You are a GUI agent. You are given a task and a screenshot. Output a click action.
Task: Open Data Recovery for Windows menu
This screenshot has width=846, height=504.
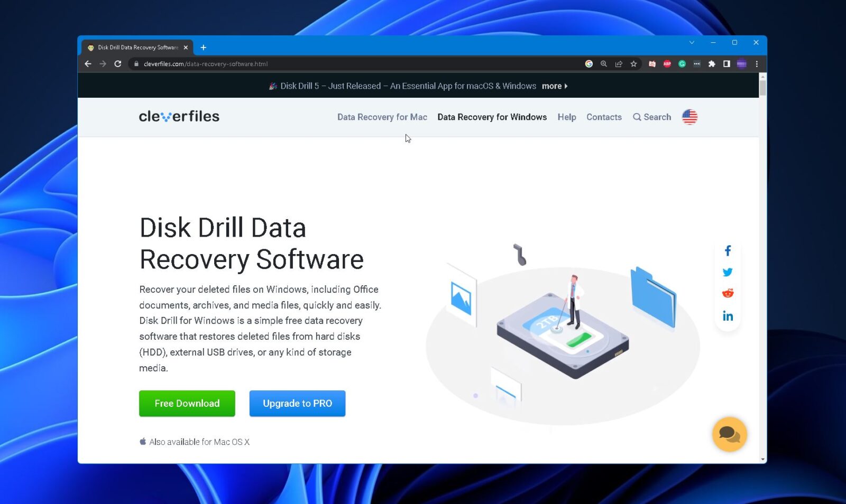[492, 117]
